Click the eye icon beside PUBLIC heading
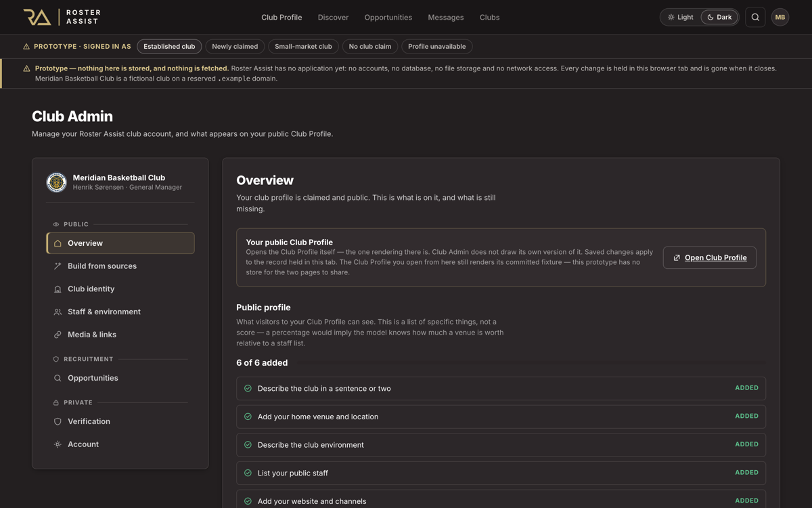 [56, 224]
